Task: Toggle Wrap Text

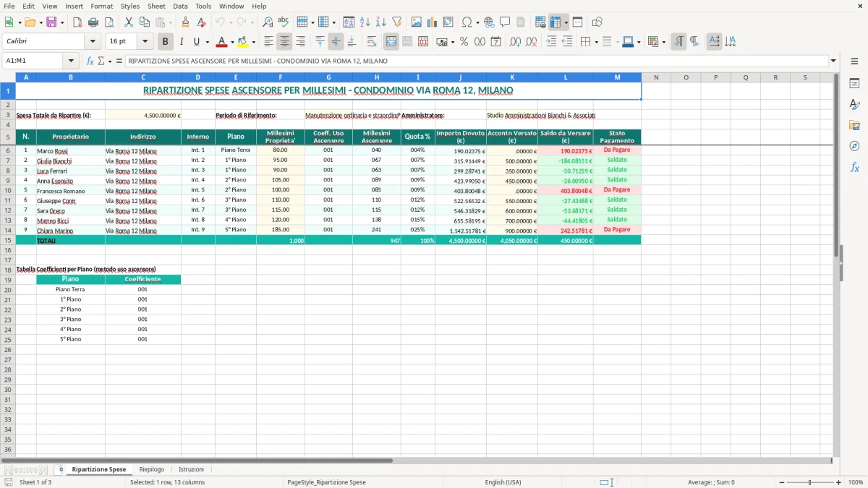Action: click(x=372, y=42)
